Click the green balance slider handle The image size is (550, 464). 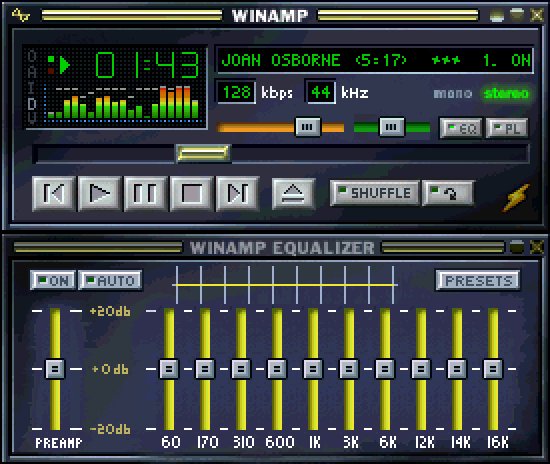(391, 127)
